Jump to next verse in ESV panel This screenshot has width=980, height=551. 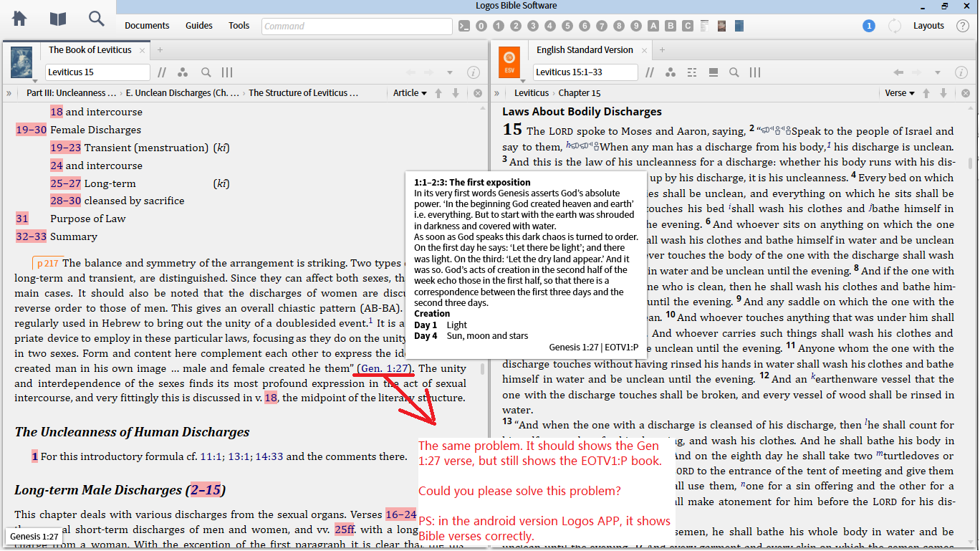coord(943,93)
